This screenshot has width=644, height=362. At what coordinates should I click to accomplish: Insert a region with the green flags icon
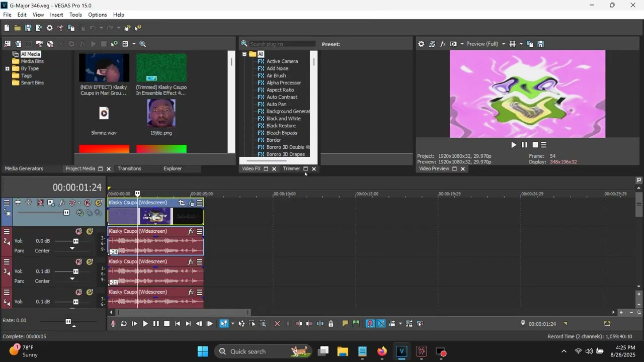click(356, 324)
